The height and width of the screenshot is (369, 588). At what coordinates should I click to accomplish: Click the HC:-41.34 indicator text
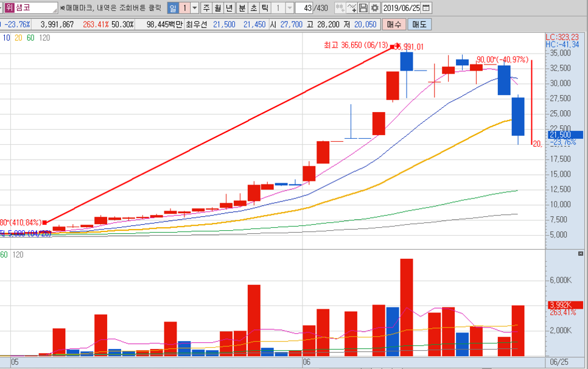(x=562, y=44)
